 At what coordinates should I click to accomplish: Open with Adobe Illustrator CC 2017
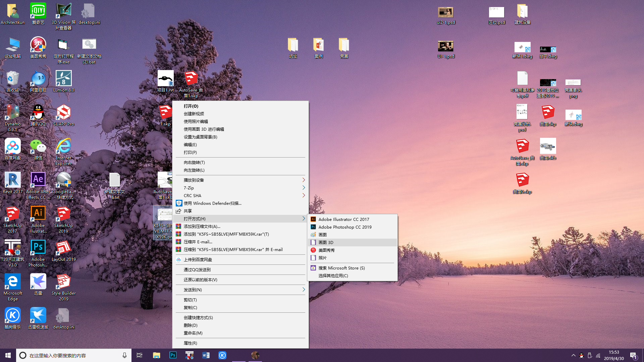point(352,219)
